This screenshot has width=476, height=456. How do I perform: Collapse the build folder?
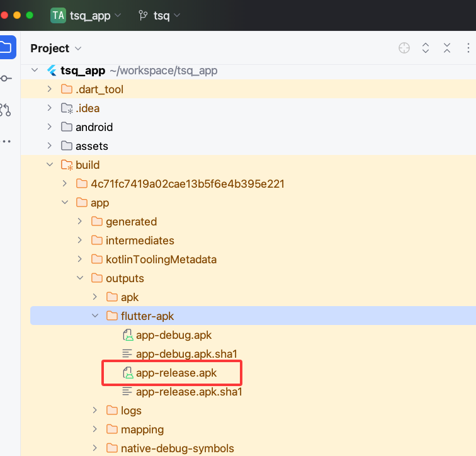click(50, 165)
